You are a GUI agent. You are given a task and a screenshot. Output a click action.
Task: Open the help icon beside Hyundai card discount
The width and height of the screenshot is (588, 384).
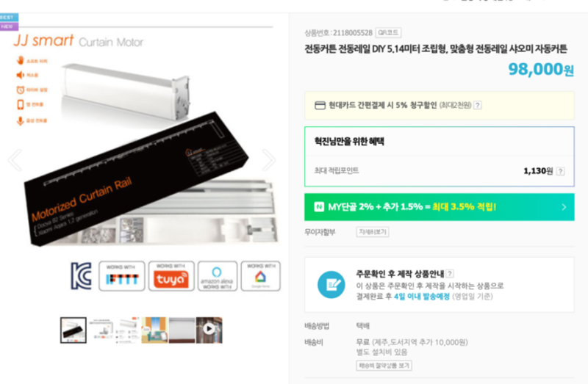pyautogui.click(x=477, y=105)
